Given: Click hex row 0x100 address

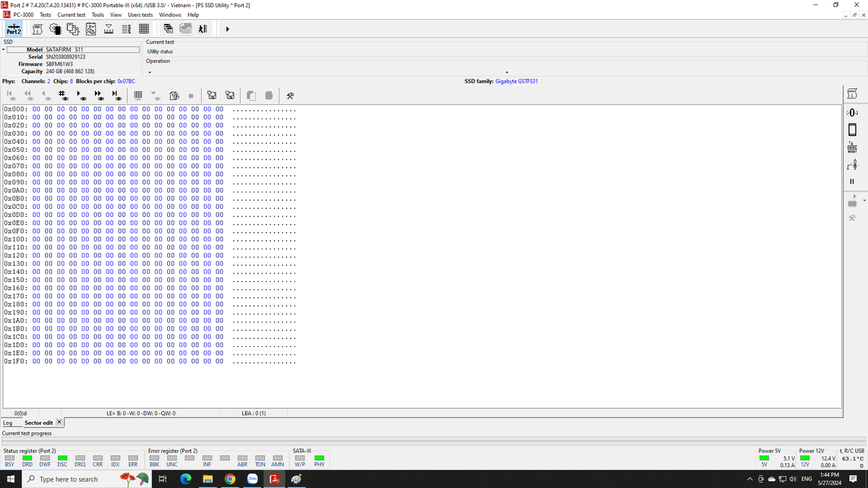Looking at the screenshot, I should coord(16,239).
